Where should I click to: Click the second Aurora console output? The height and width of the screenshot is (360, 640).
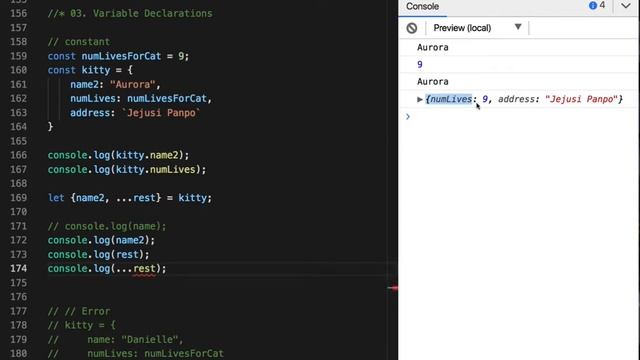tap(433, 82)
